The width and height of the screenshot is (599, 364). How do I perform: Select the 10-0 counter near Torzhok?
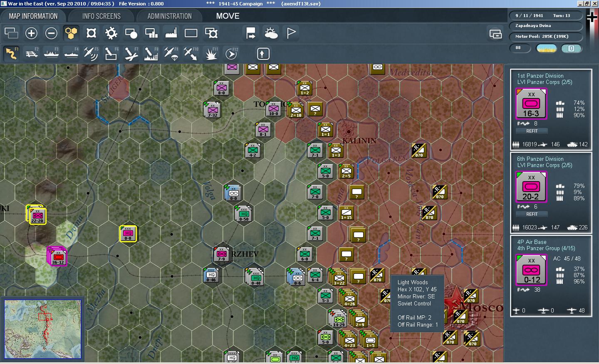coord(273,108)
